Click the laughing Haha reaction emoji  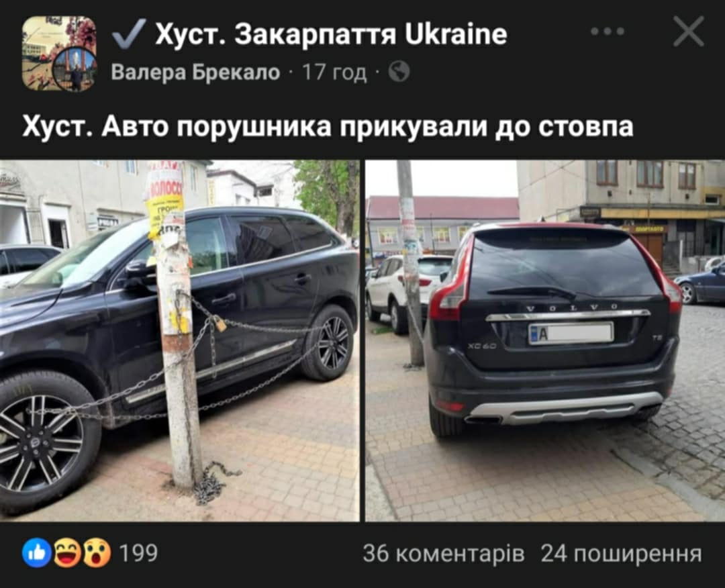(x=67, y=552)
